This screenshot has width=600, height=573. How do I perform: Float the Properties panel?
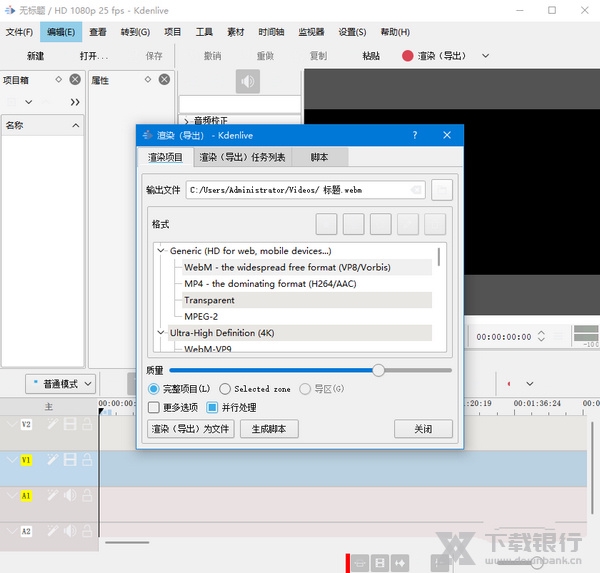[148, 79]
